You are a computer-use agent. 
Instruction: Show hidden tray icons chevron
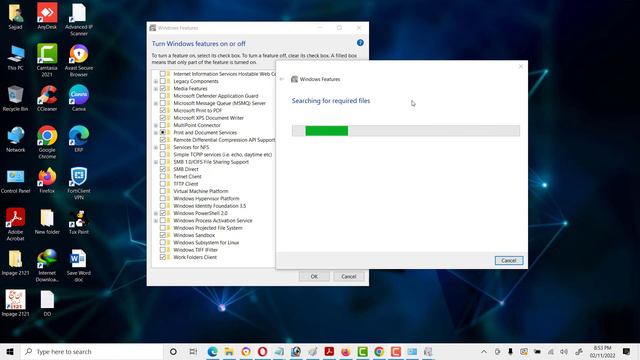click(484, 351)
